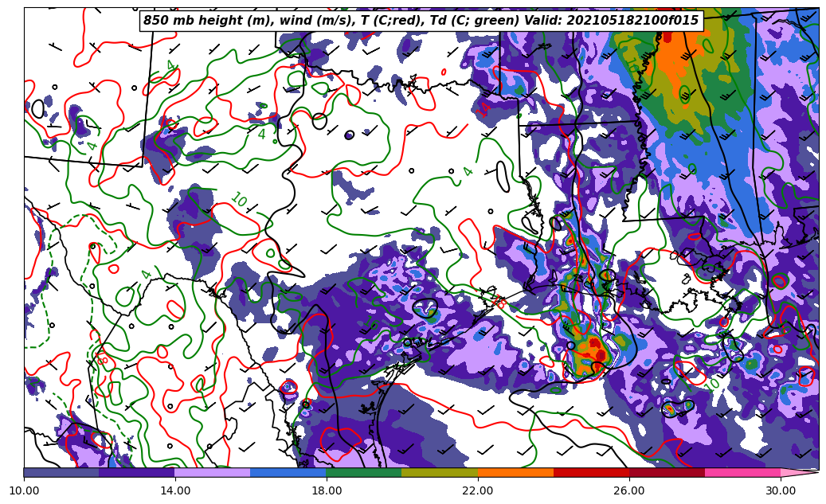Click the red 18 temperature contour label
826x504 pixels.
tap(499, 302)
